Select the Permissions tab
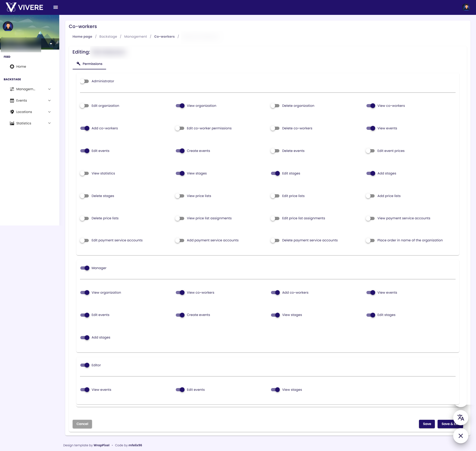The width and height of the screenshot is (476, 451). coord(89,64)
